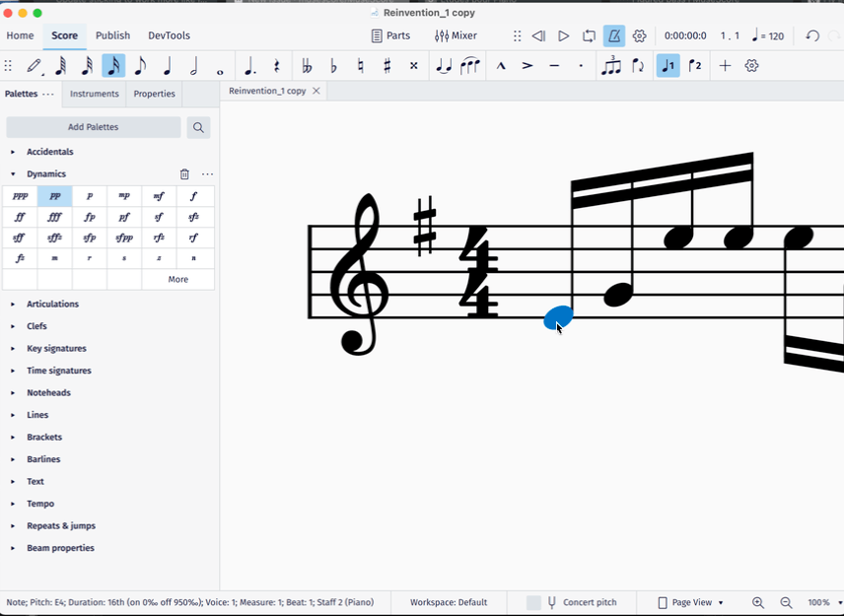The image size is (844, 616).
Task: Add accent articulation
Action: pyautogui.click(x=527, y=66)
